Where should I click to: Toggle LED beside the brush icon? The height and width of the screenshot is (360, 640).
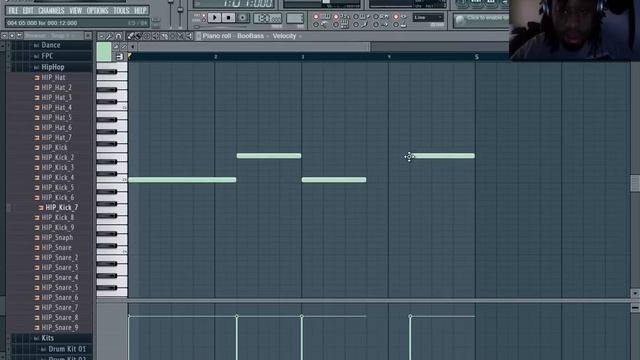(356, 25)
